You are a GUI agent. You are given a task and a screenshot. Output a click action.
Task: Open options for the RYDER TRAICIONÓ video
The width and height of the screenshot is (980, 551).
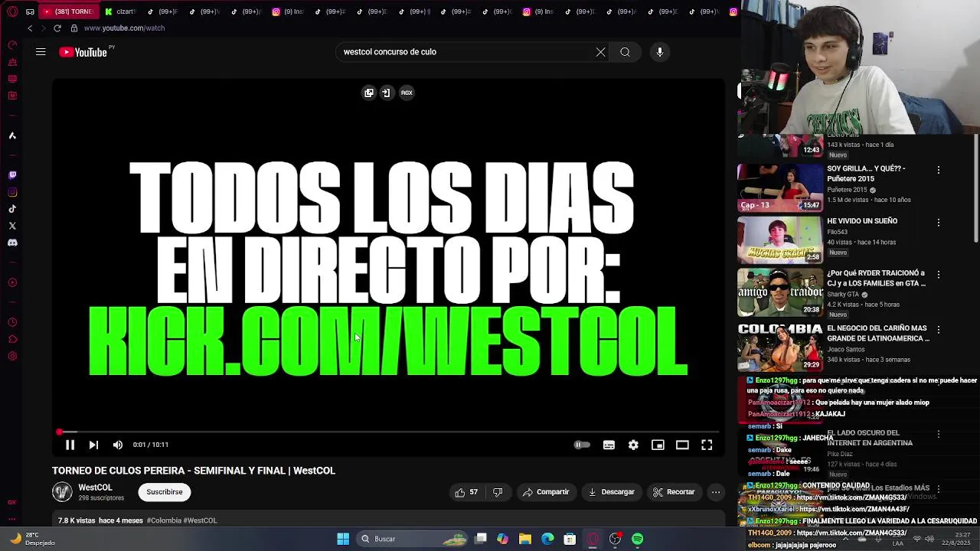939,274
